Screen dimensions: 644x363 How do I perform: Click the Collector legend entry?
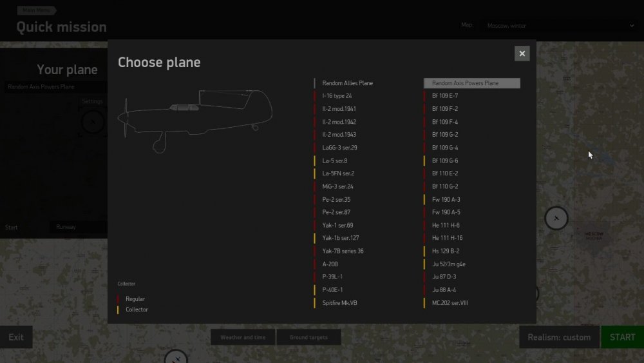coord(133,309)
